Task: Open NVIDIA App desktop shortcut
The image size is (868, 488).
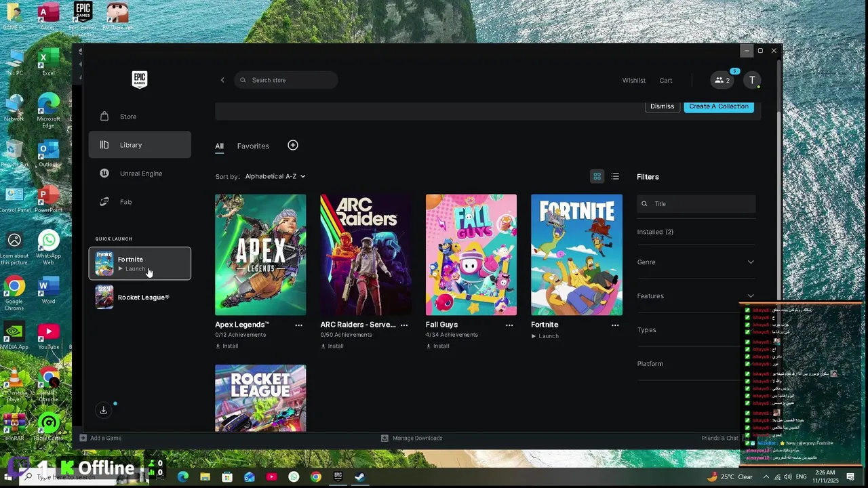Action: pyautogui.click(x=14, y=336)
